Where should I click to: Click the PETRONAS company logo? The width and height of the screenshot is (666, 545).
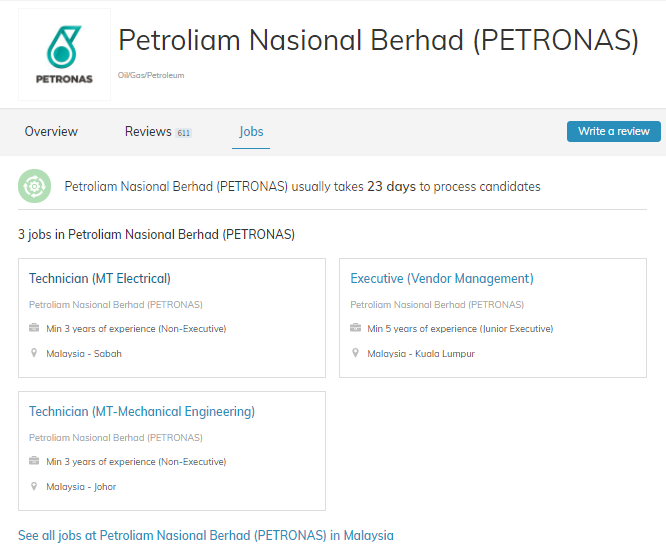[64, 55]
